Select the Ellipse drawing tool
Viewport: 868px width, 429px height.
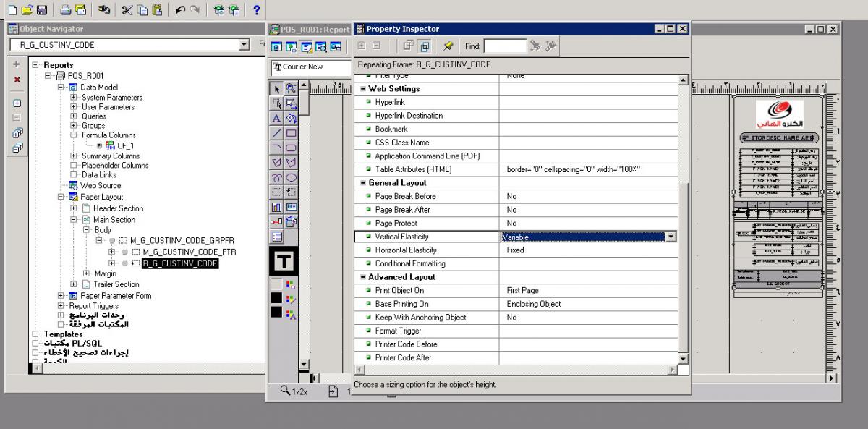click(x=291, y=177)
